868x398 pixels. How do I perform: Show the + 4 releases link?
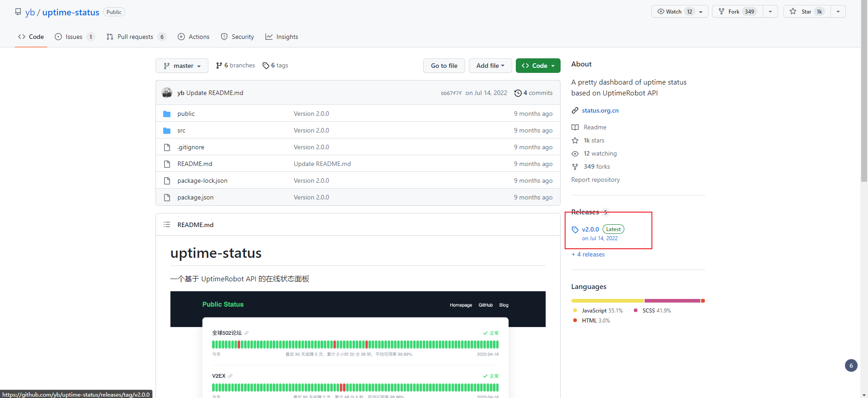tap(588, 254)
